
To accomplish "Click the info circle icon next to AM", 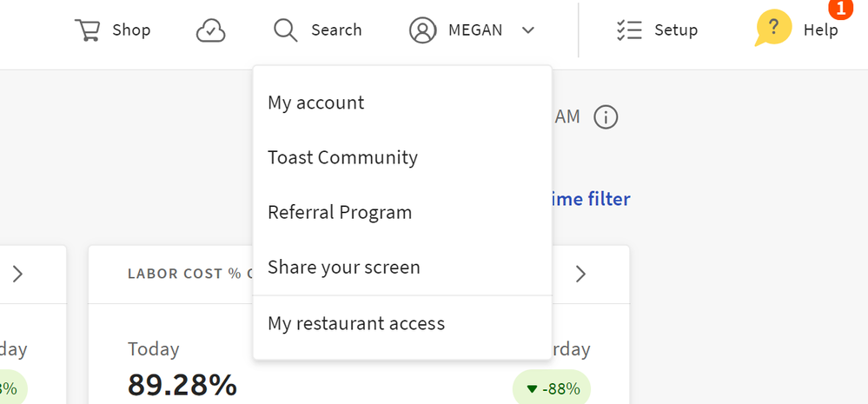I will coord(606,116).
